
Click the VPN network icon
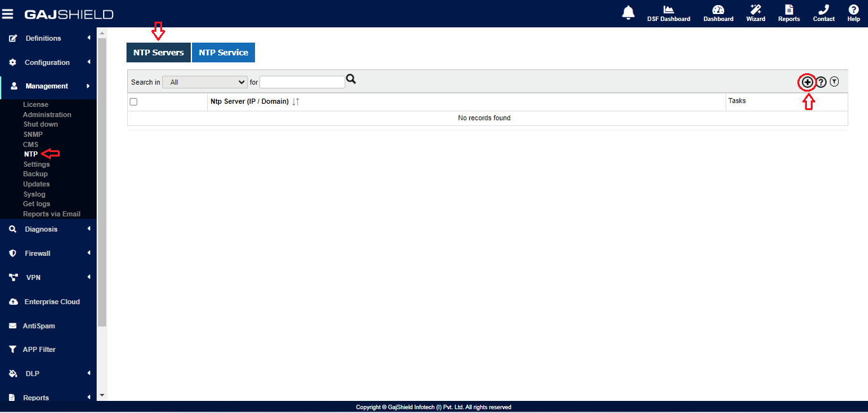13,277
